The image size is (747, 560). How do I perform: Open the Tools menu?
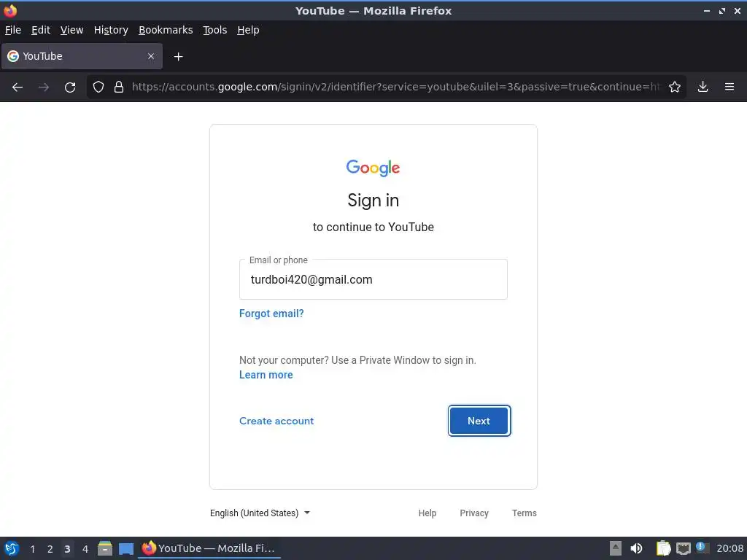click(215, 30)
